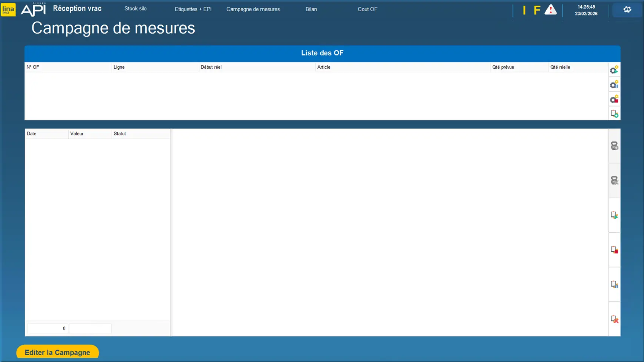Viewport: 644px width, 362px height.
Task: Stop the OF using gear-red-square icon
Action: point(614,99)
